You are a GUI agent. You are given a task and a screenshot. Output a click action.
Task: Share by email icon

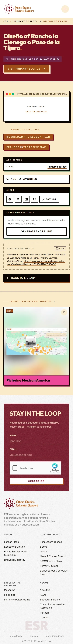click(x=34, y=199)
